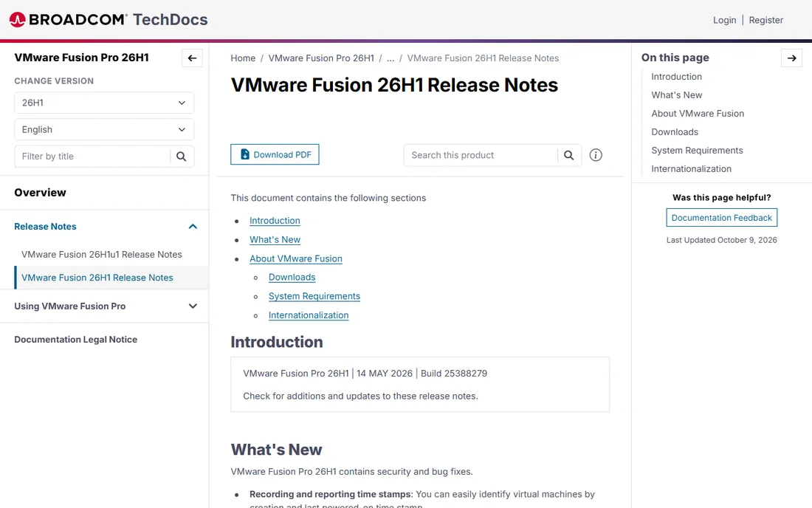Open the 26H1 version dropdown
The width and height of the screenshot is (812, 508).
point(104,103)
